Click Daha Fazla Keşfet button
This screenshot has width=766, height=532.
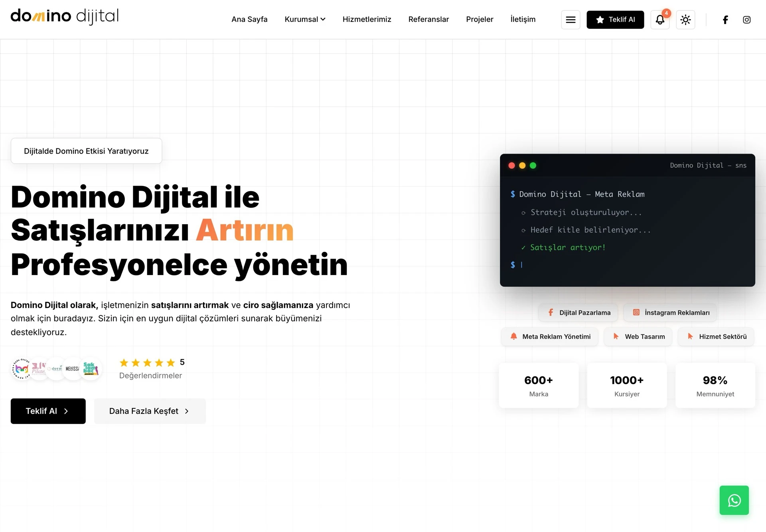click(x=150, y=411)
